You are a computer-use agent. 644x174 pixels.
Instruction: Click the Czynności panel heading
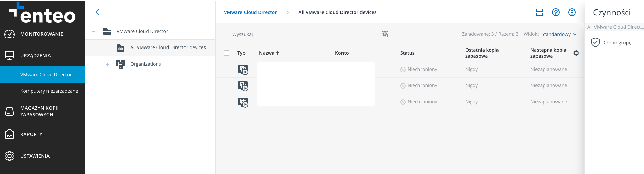click(612, 13)
